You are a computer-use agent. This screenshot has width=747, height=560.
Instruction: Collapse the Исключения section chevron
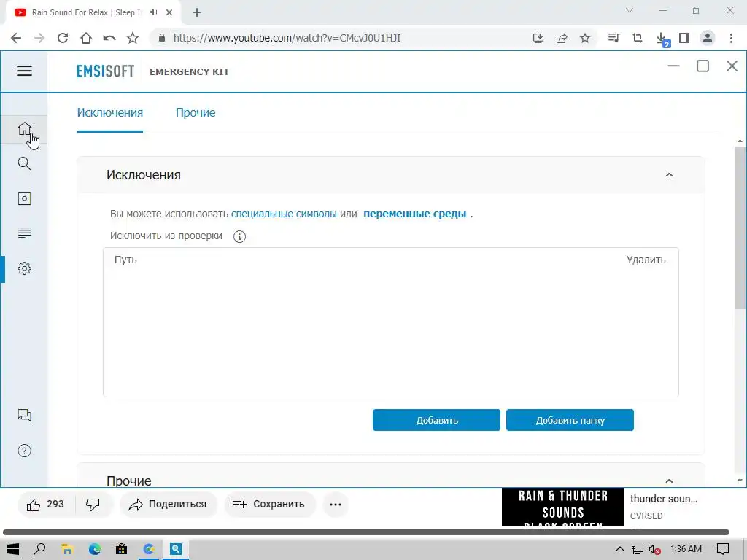coord(669,175)
